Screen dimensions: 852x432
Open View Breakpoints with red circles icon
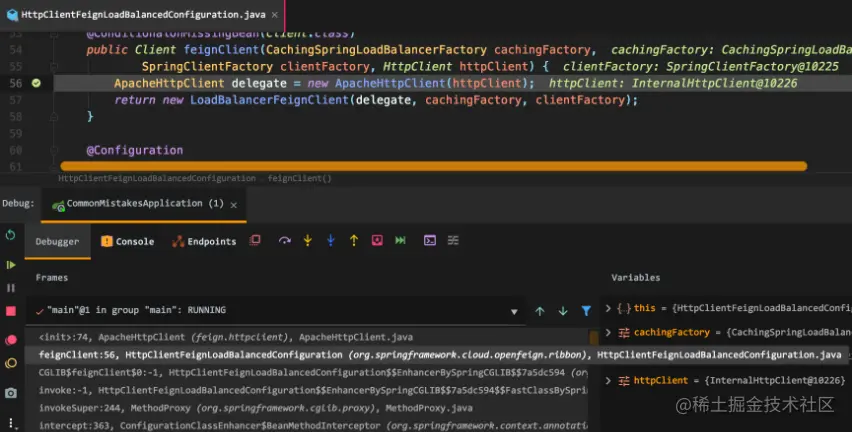click(10, 340)
